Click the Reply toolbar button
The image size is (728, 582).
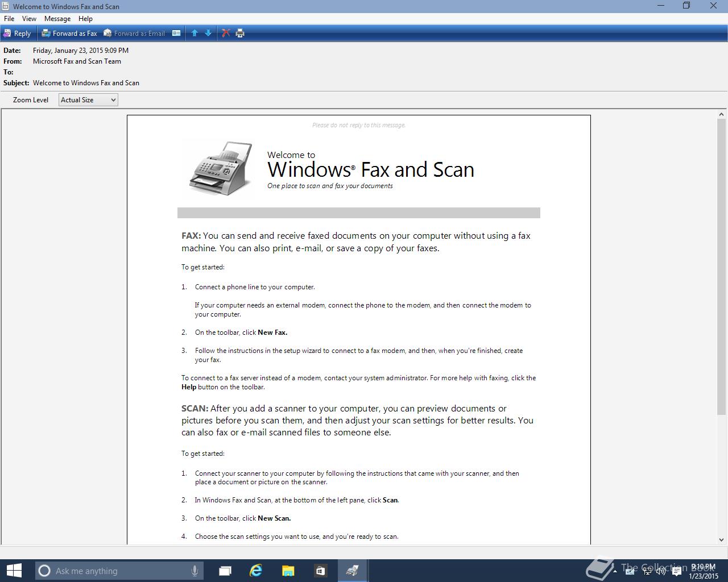(x=17, y=34)
